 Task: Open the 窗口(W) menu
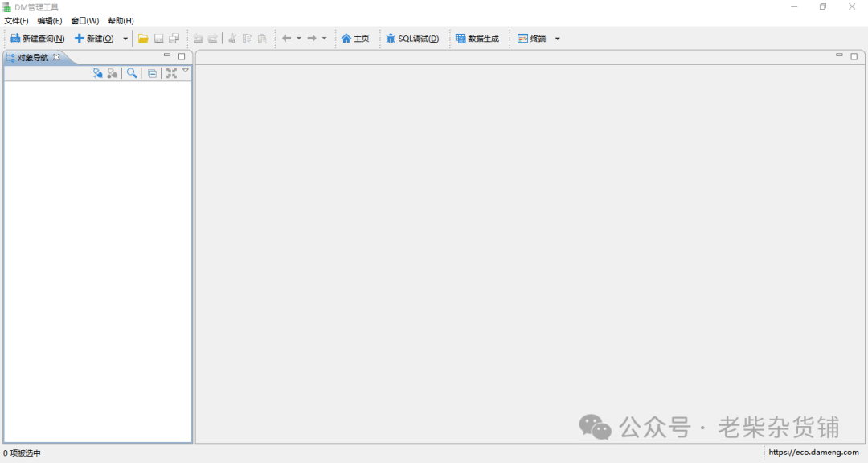click(84, 20)
